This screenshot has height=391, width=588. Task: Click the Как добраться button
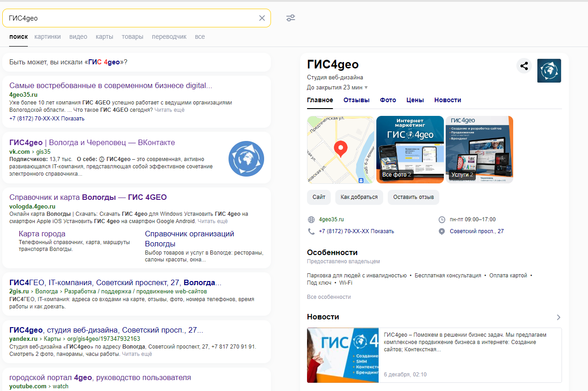point(359,197)
